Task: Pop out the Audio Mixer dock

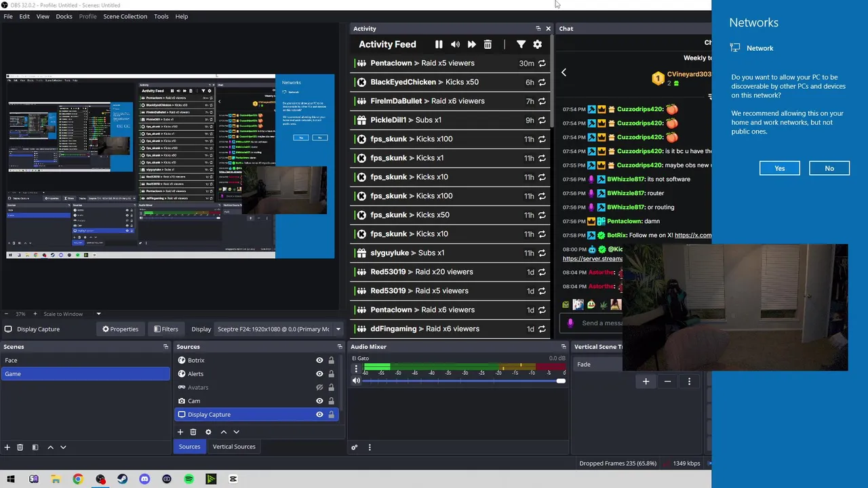Action: [563, 347]
